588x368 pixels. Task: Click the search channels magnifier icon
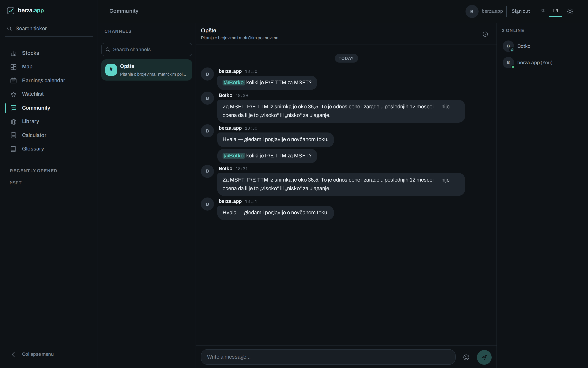point(108,49)
